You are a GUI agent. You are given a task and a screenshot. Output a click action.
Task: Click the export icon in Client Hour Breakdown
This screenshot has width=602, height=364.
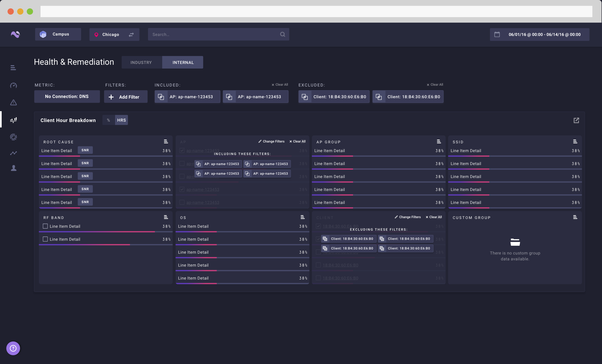576,120
